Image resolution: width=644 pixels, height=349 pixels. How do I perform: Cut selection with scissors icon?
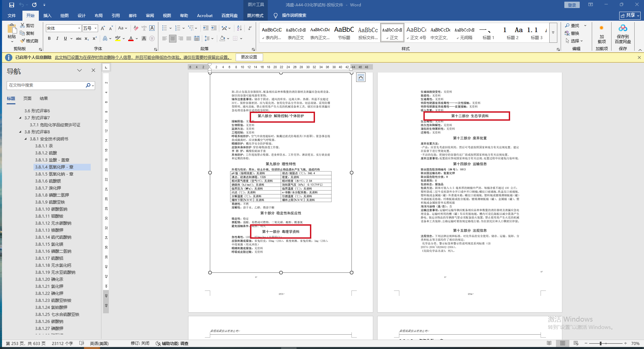point(27,25)
